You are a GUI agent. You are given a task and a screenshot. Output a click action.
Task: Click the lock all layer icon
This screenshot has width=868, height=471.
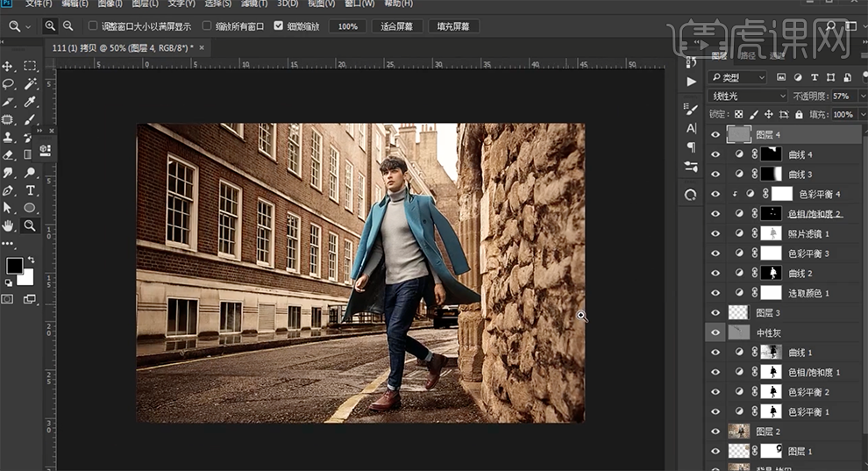pos(799,115)
